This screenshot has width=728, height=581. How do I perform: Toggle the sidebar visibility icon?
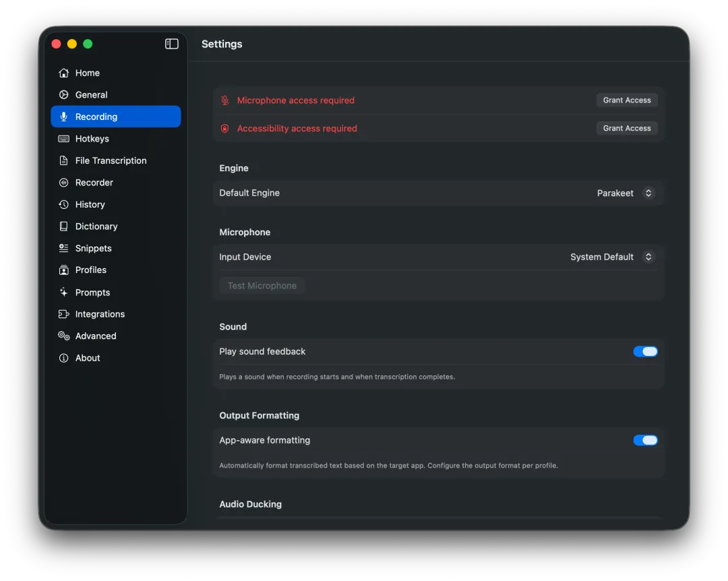[x=172, y=44]
